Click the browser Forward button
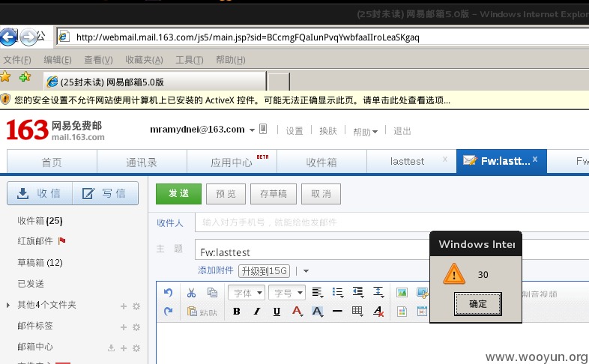589x364 pixels. coord(28,37)
